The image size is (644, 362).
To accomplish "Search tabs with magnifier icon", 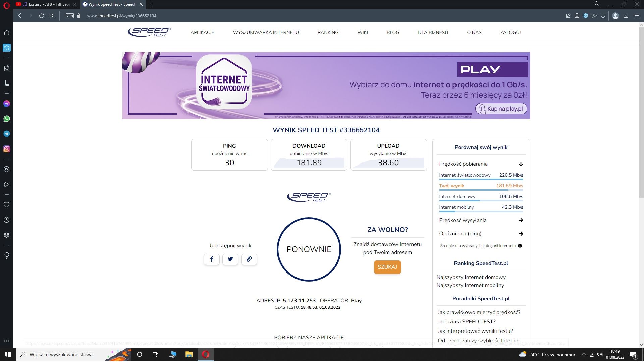I will click(597, 4).
